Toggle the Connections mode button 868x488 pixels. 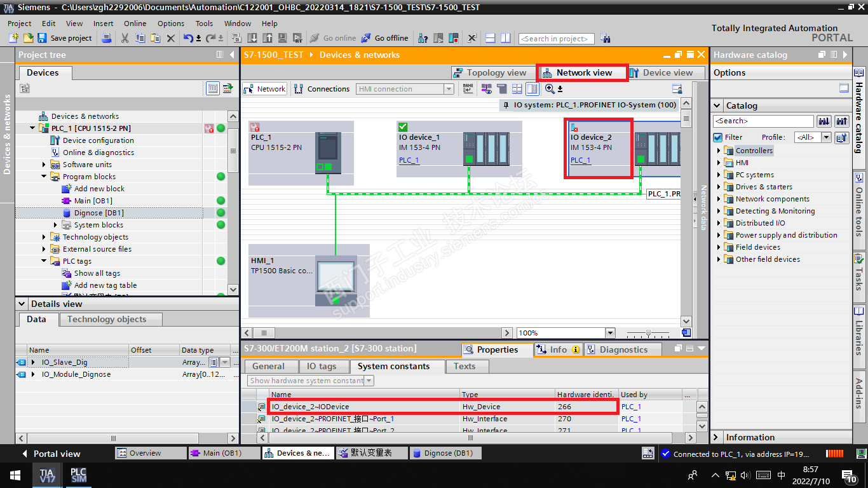click(322, 89)
